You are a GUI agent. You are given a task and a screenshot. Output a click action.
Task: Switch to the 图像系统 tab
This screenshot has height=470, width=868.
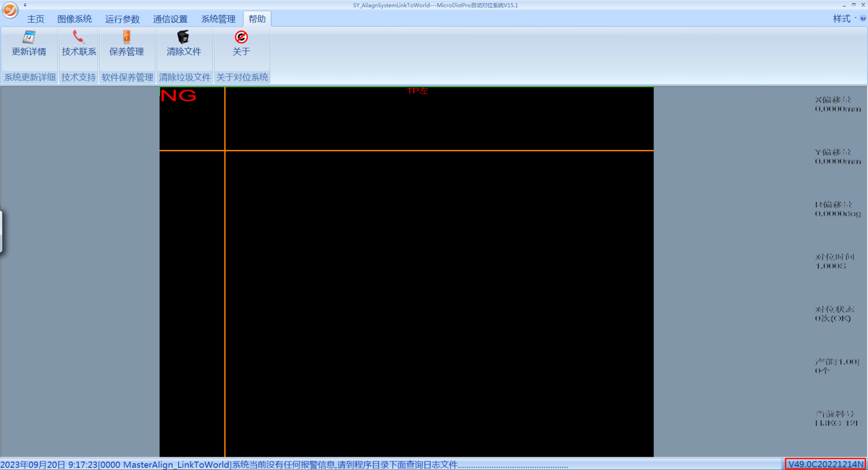[74, 19]
